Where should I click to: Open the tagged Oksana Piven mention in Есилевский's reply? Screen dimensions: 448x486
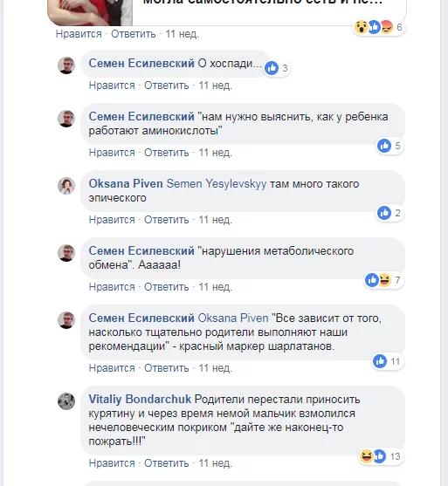233,318
